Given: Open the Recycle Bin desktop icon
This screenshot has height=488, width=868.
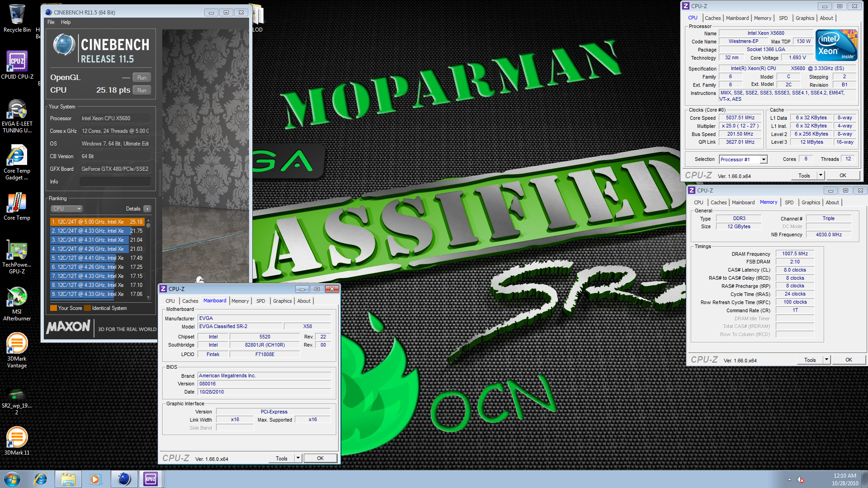Looking at the screenshot, I should (17, 18).
